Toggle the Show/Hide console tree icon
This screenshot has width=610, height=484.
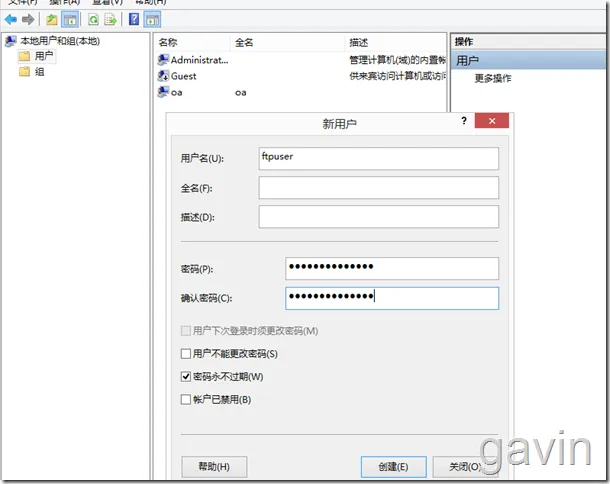coord(70,19)
